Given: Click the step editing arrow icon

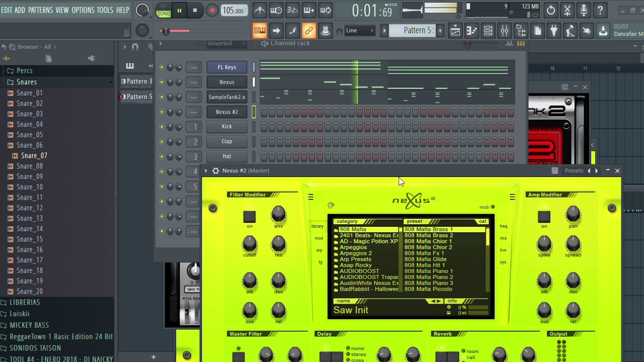Looking at the screenshot, I should point(276,31).
